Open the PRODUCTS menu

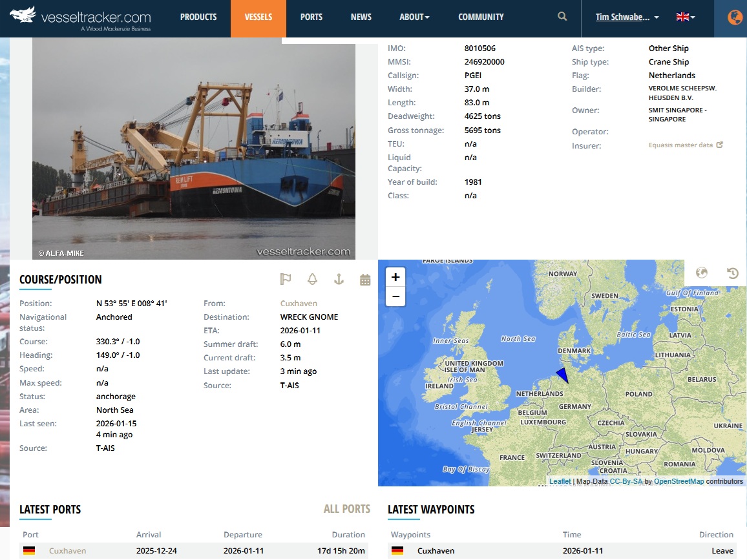click(x=198, y=17)
